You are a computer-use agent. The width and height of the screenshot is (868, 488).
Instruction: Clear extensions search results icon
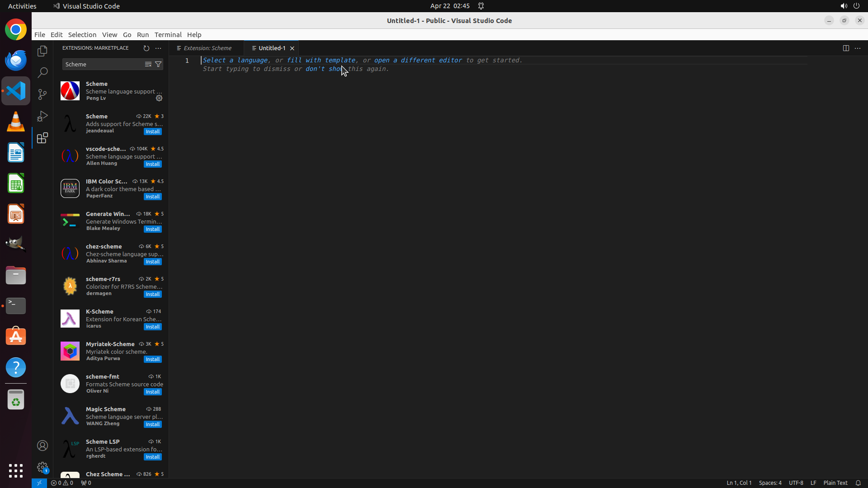click(x=148, y=64)
